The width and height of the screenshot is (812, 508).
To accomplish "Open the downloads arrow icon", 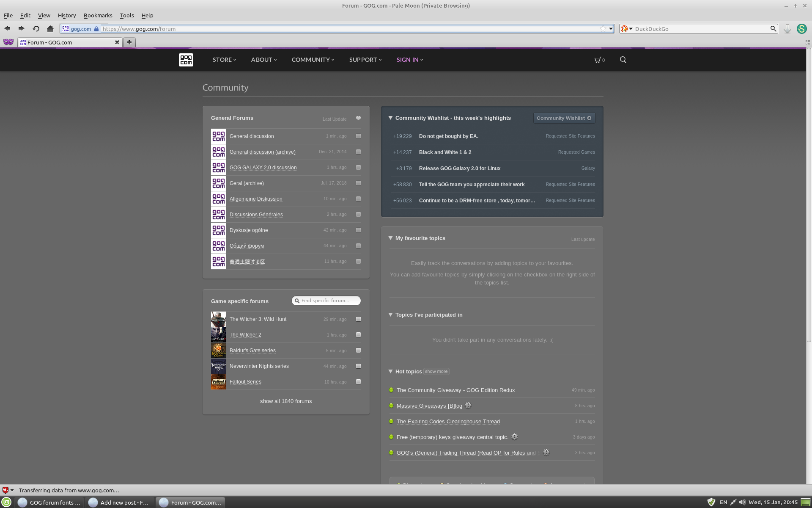I will [787, 29].
